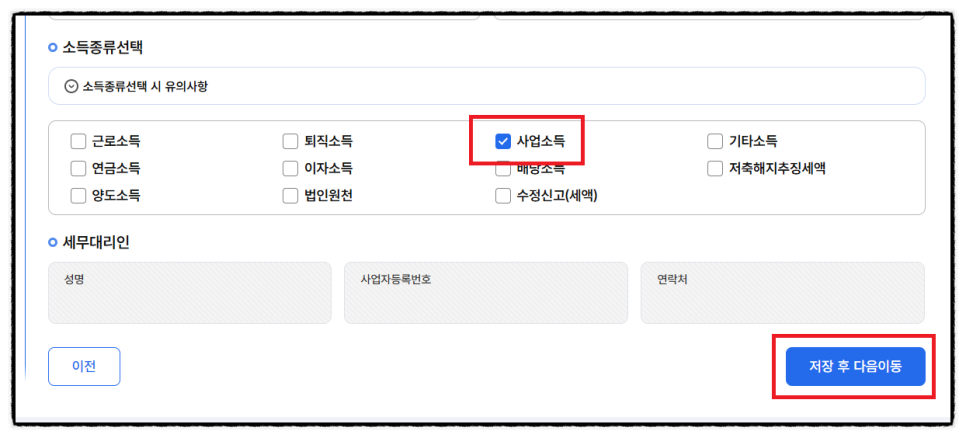Click the 세무대리인 section heading
This screenshot has height=438, width=966.
(95, 243)
